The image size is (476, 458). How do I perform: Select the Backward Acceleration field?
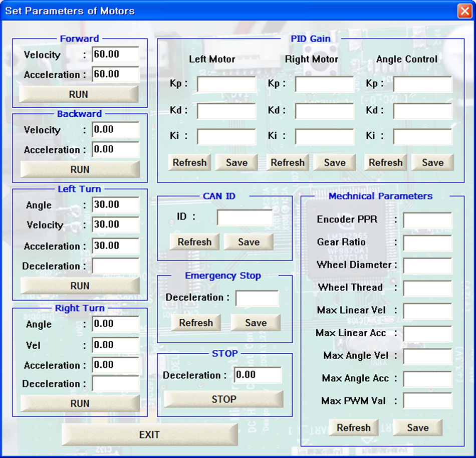click(116, 149)
